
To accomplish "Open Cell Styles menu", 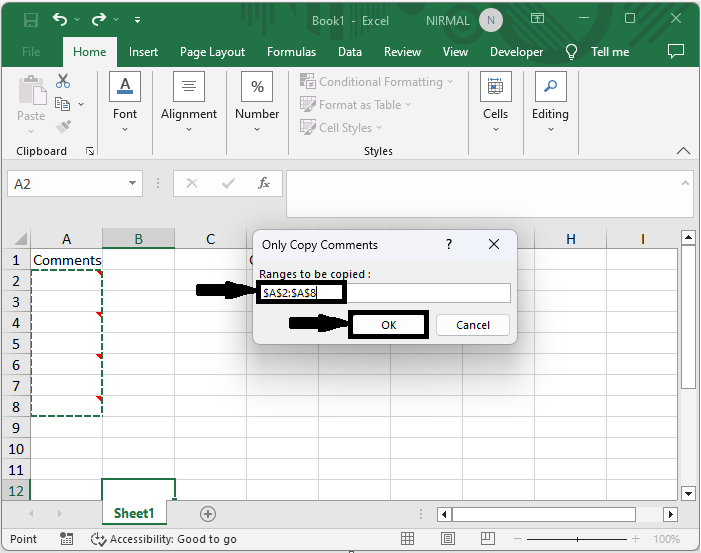I will click(x=341, y=127).
